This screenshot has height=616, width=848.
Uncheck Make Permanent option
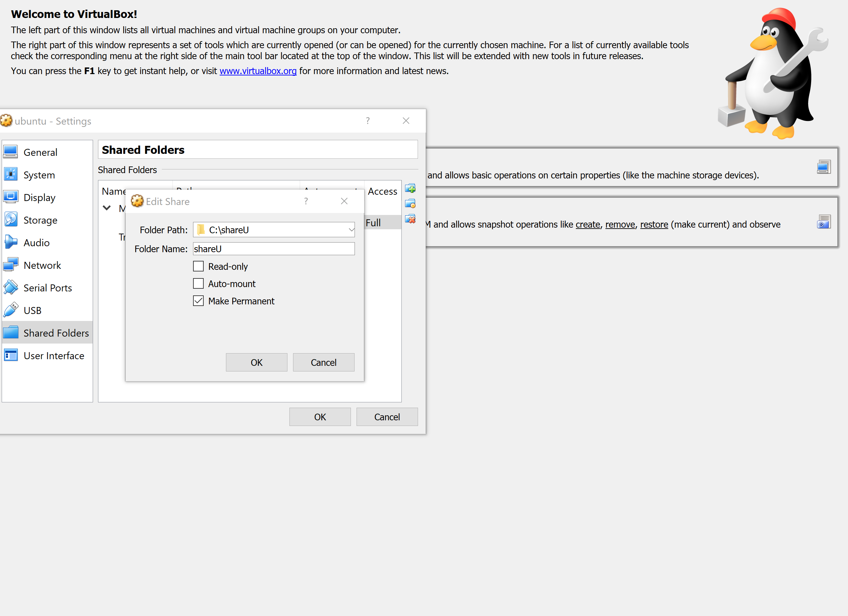[x=198, y=300]
